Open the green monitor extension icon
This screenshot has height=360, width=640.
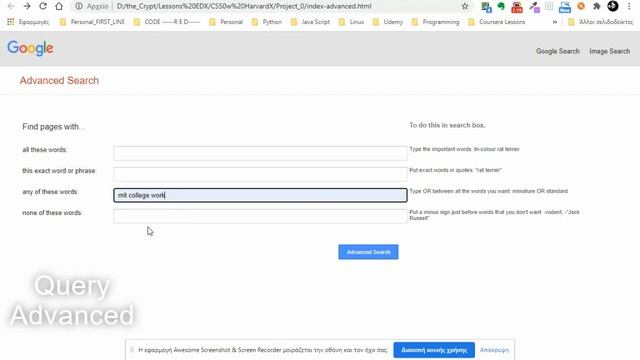(x=486, y=7)
